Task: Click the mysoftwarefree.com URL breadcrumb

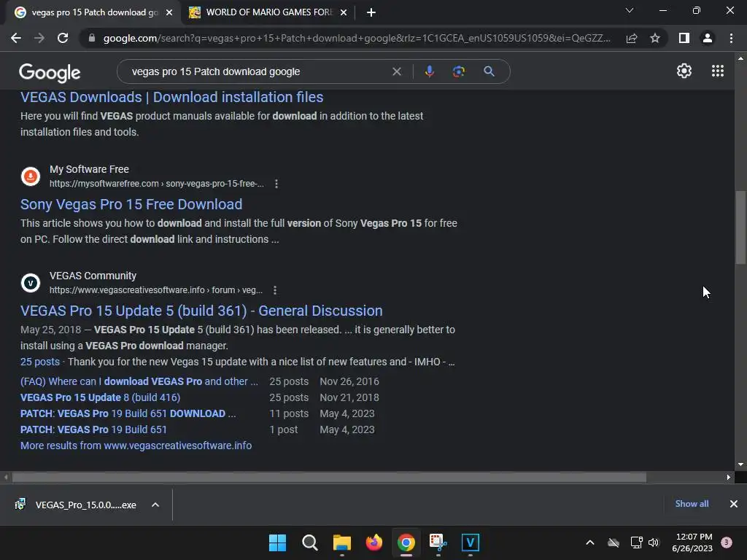Action: (157, 184)
